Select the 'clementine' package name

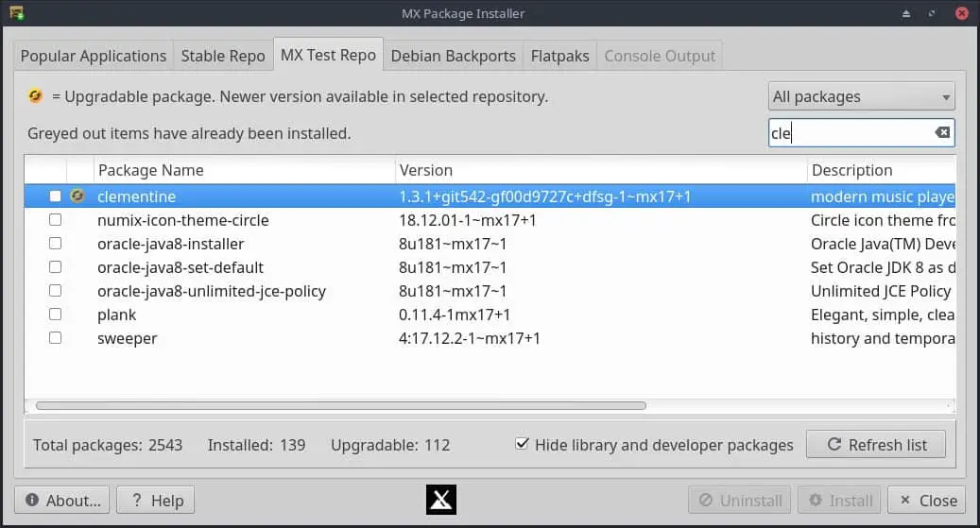[136, 196]
